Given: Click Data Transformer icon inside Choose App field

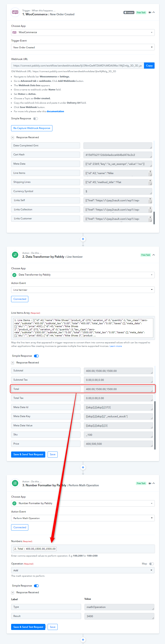Looking at the screenshot, I should 14,275.
